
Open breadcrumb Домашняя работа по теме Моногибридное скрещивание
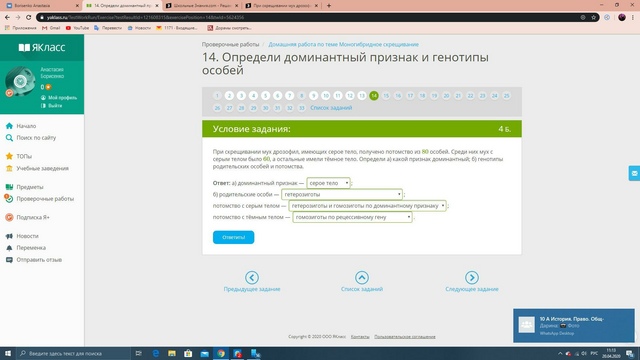pos(343,44)
